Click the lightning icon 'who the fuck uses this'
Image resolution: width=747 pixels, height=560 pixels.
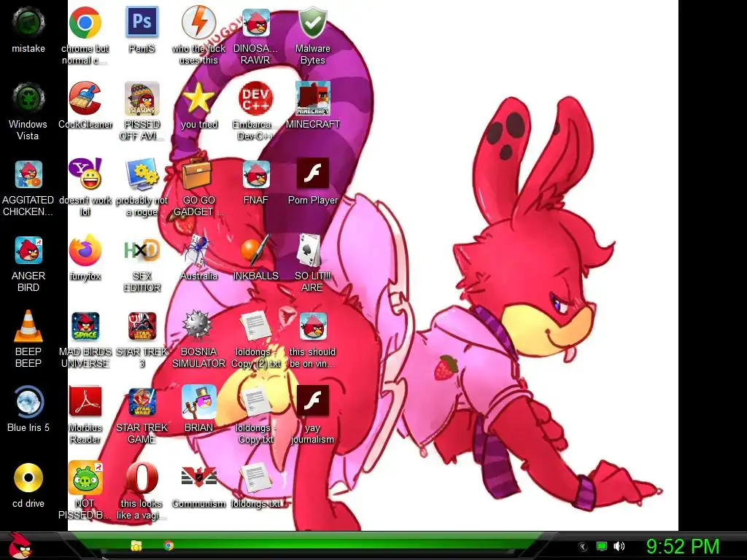[198, 23]
